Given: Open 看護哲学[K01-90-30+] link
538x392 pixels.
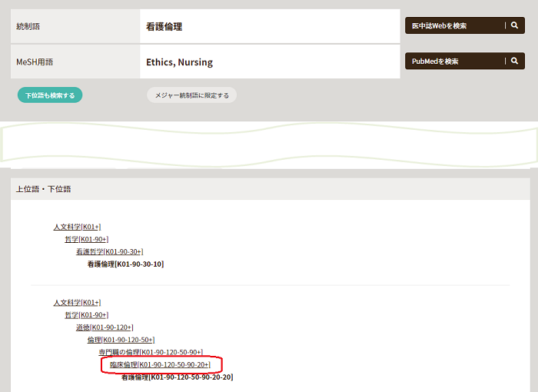Looking at the screenshot, I should (x=109, y=251).
